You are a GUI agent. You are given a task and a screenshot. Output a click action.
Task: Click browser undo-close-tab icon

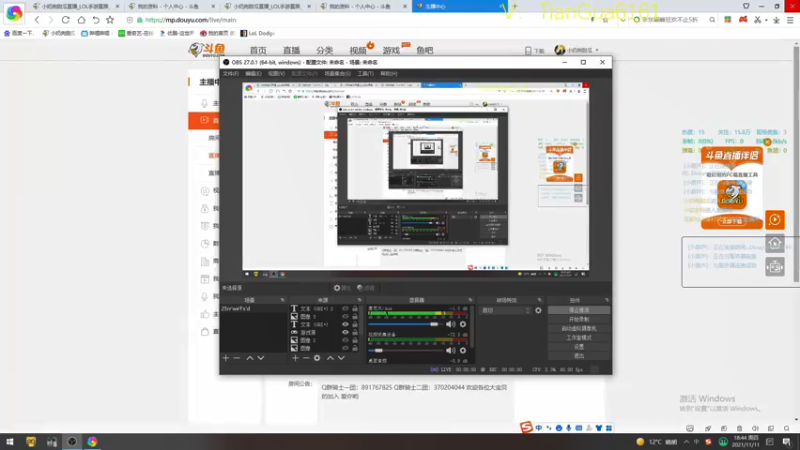click(x=96, y=20)
